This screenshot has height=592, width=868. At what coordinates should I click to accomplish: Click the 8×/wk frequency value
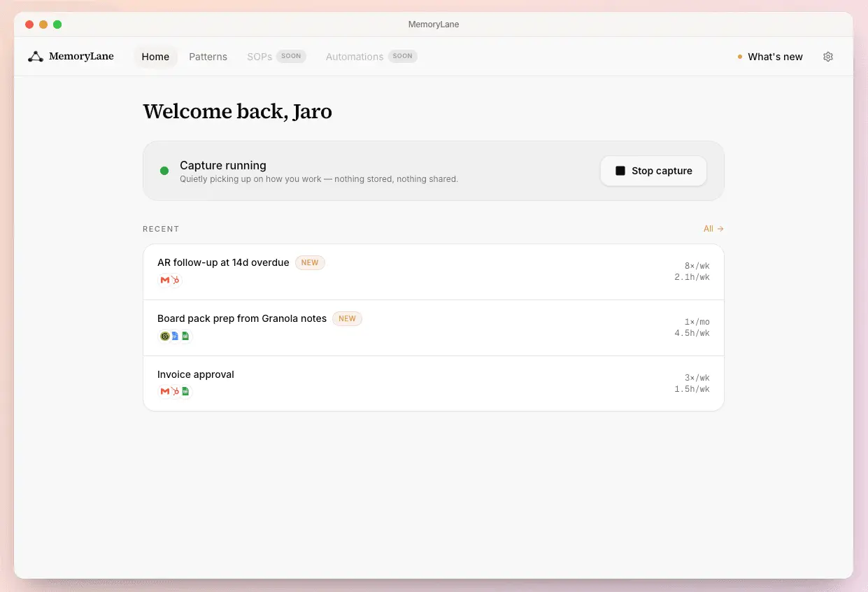coord(697,266)
